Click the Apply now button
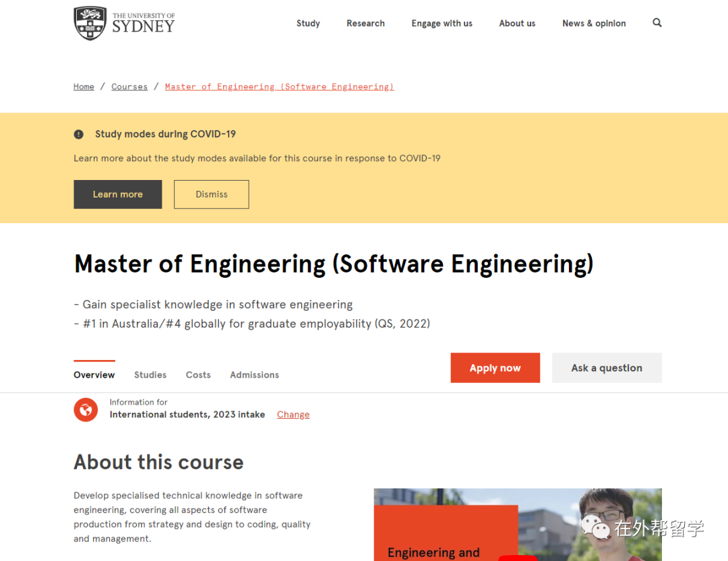728x561 pixels. pyautogui.click(x=495, y=367)
